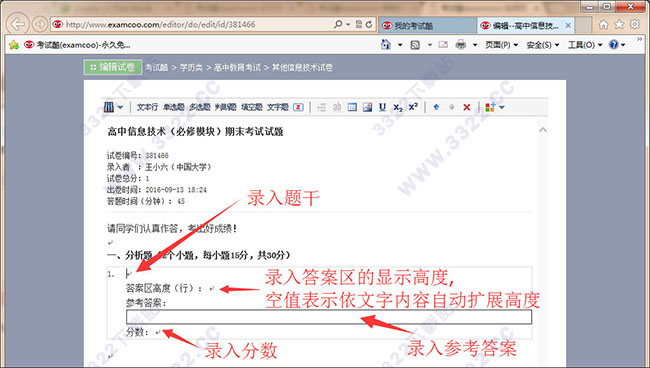
Task: Open the 安全(S) menu
Action: (543, 45)
